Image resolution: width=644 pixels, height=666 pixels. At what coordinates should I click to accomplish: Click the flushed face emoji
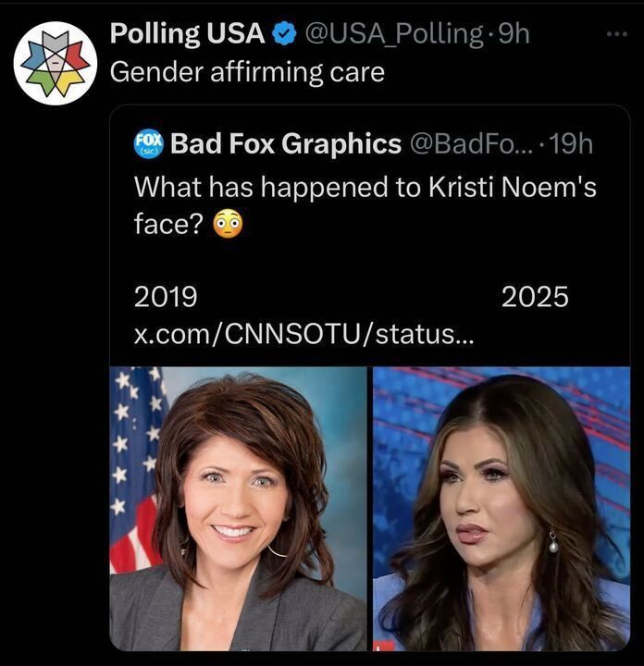(229, 224)
